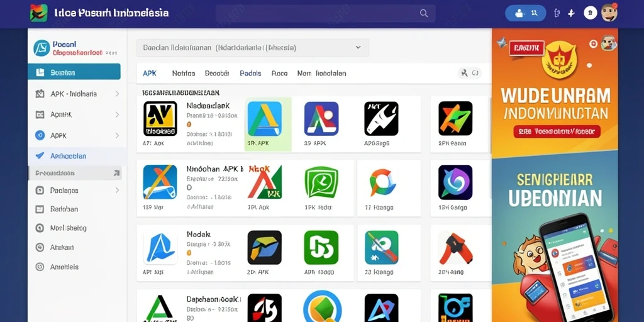The width and height of the screenshot is (644, 322).
Task: Expand the APPK sidebar chevron
Action: [x=117, y=135]
